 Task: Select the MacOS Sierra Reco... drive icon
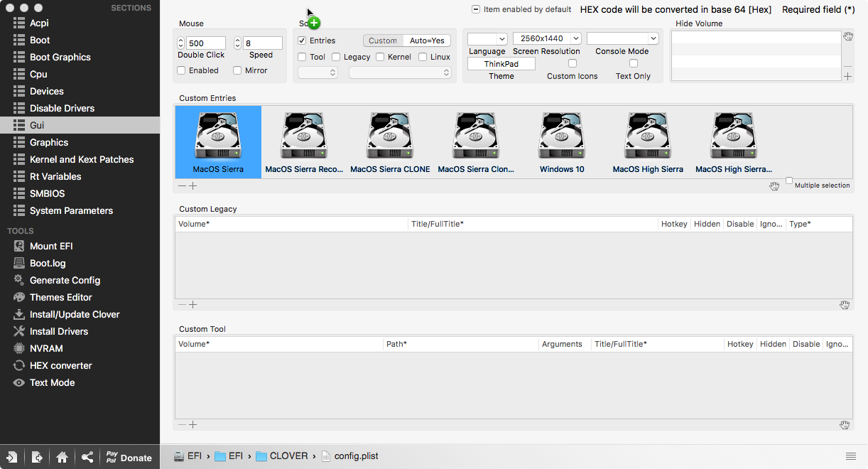[304, 136]
